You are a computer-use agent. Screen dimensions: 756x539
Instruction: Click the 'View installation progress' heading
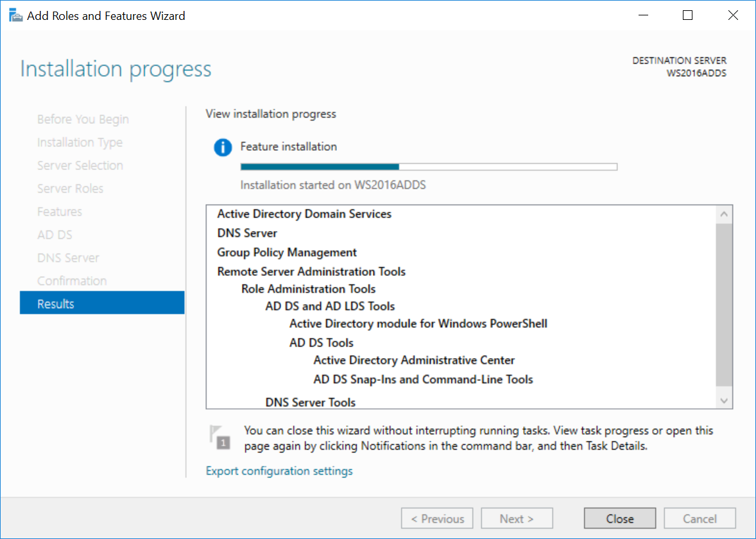[271, 114]
